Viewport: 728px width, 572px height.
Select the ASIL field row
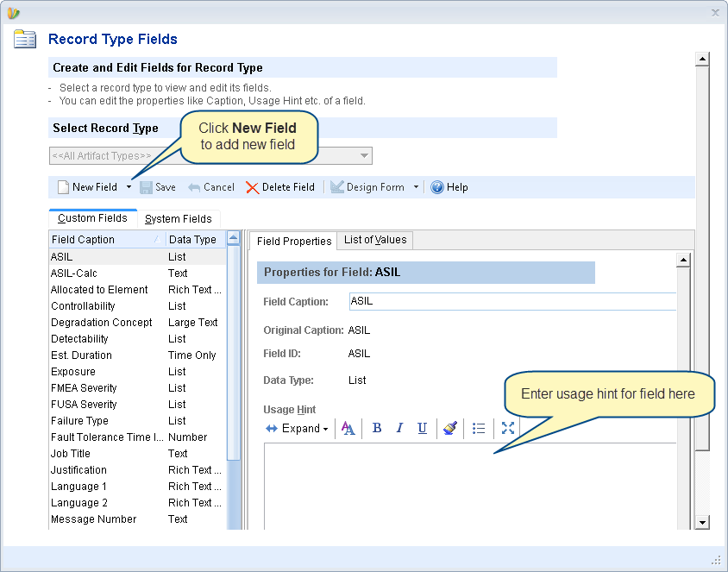[x=137, y=257]
